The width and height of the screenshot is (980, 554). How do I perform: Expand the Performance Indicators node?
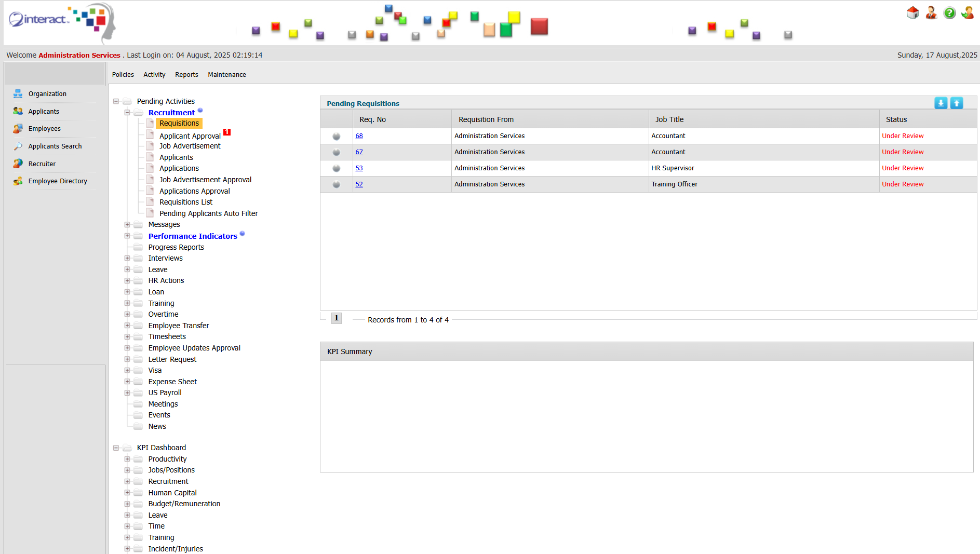[x=127, y=236]
